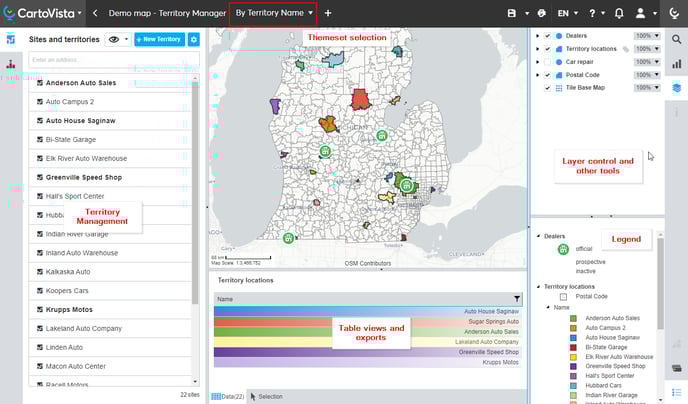The image size is (688, 404).
Task: Click the Sugar Springs Auto table row
Action: coord(368,322)
